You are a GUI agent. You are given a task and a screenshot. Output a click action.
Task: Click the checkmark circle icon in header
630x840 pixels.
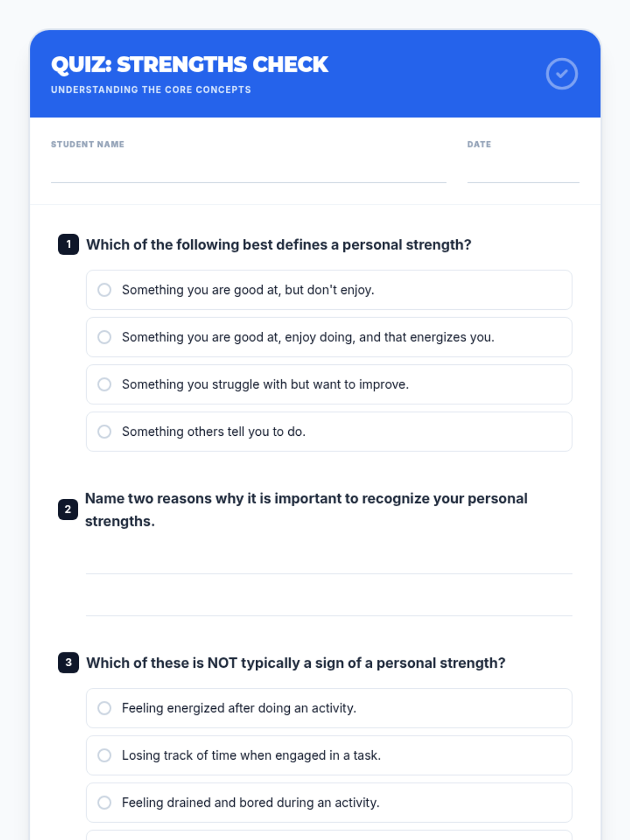click(561, 73)
